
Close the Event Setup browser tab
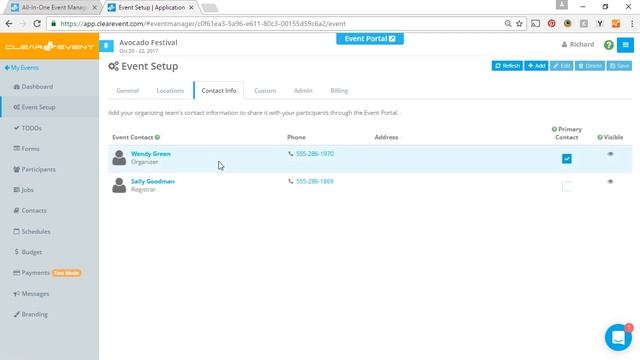pyautogui.click(x=191, y=7)
